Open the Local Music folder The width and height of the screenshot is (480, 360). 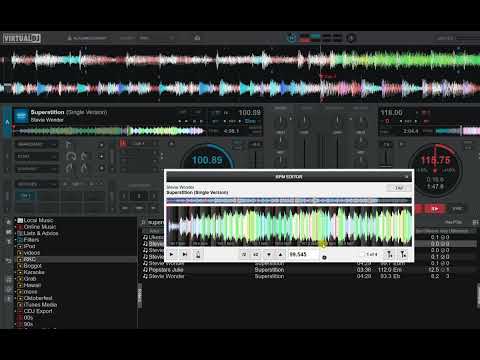pyautogui.click(x=38, y=220)
